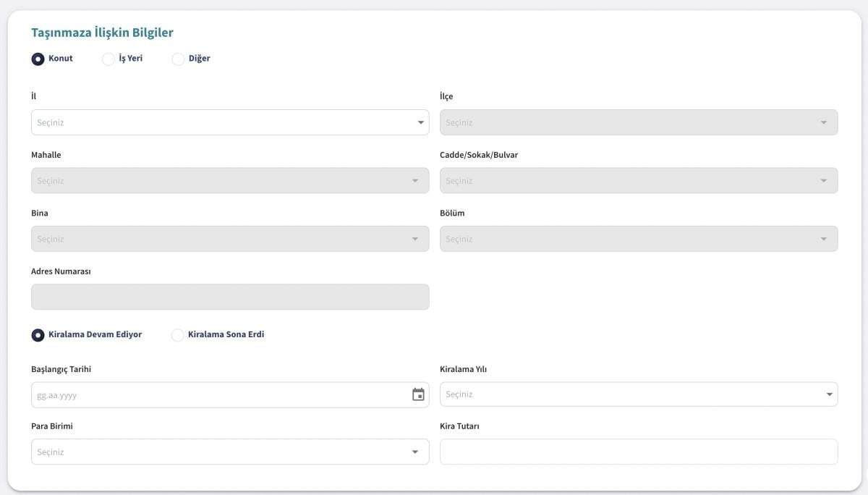Choose the İş Yeri property type
The width and height of the screenshot is (868, 495).
[x=109, y=59]
